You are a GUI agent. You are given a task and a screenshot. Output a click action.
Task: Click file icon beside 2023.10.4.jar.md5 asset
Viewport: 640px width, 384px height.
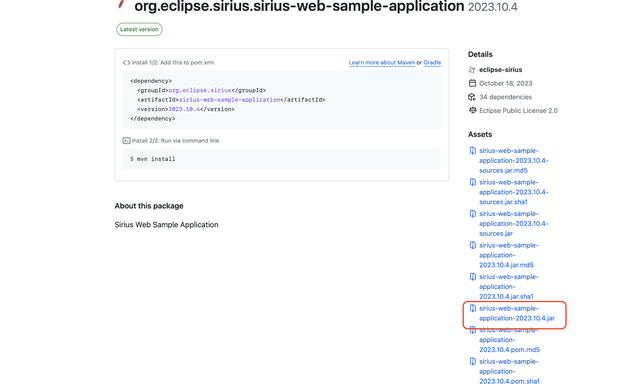coord(472,245)
